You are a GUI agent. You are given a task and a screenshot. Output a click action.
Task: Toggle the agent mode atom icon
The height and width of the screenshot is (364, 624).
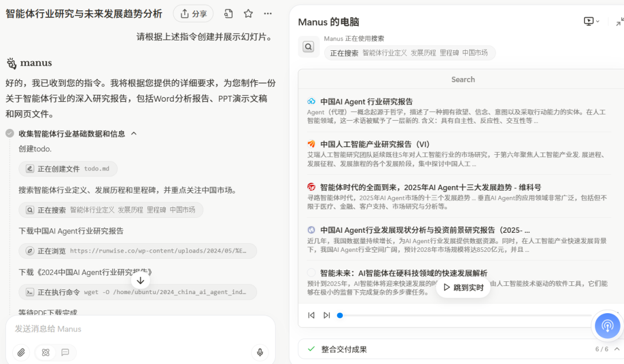tap(46, 352)
